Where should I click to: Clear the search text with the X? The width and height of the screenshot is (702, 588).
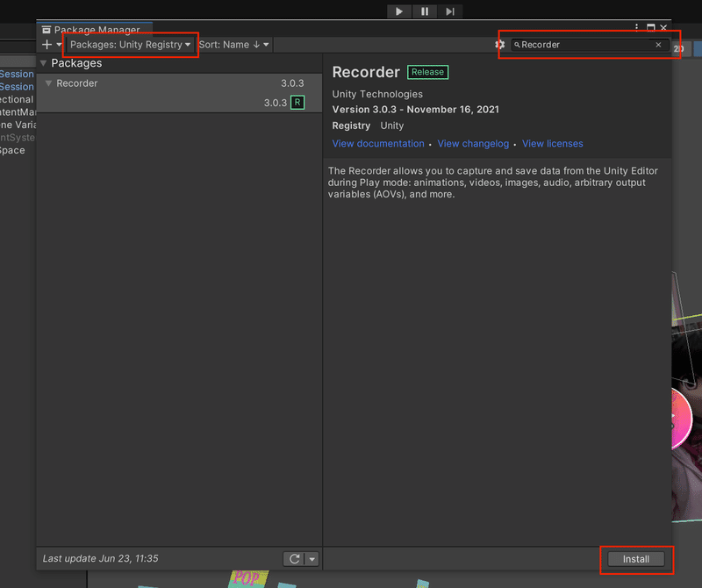click(658, 45)
